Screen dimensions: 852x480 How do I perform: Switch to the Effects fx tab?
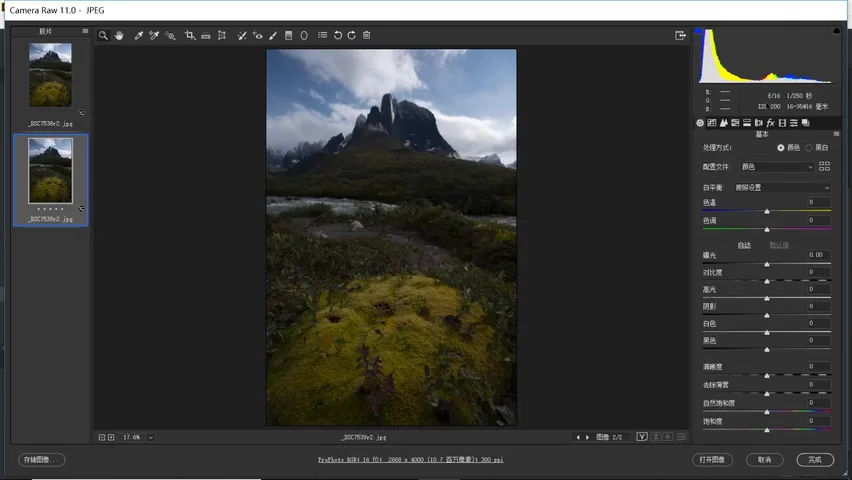pos(770,123)
